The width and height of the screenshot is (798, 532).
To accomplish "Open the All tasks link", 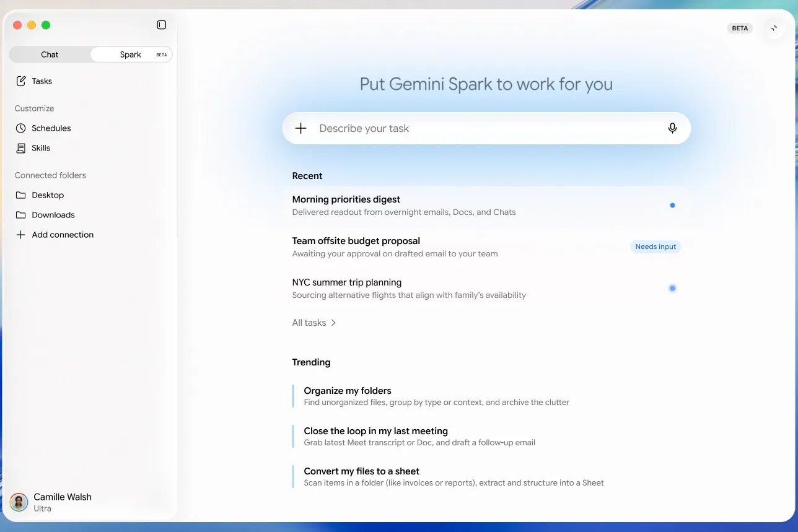I will point(309,323).
